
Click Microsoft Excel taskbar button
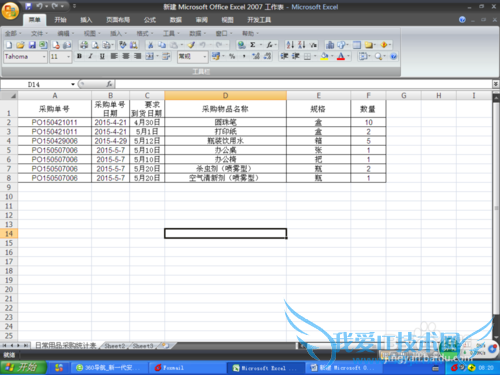pos(265,368)
